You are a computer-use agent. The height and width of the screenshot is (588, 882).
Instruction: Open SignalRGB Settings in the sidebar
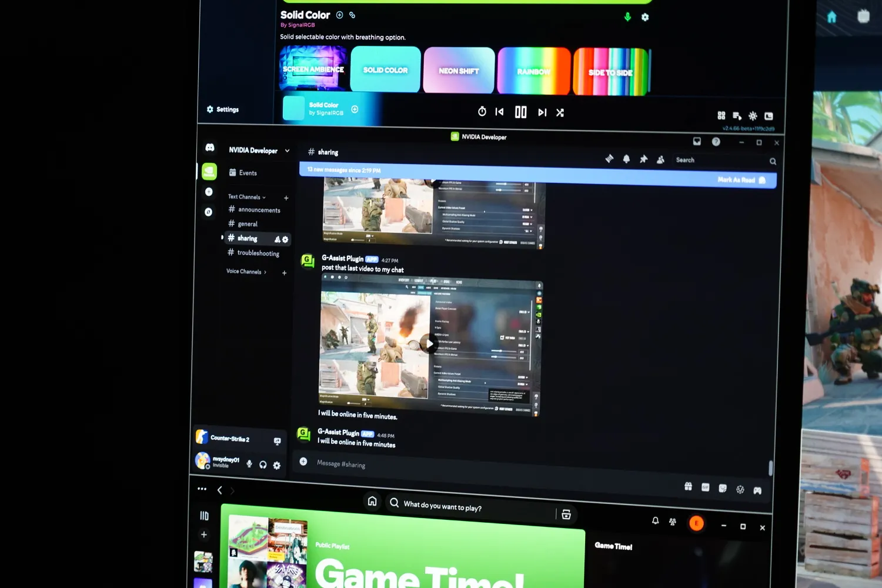click(223, 109)
